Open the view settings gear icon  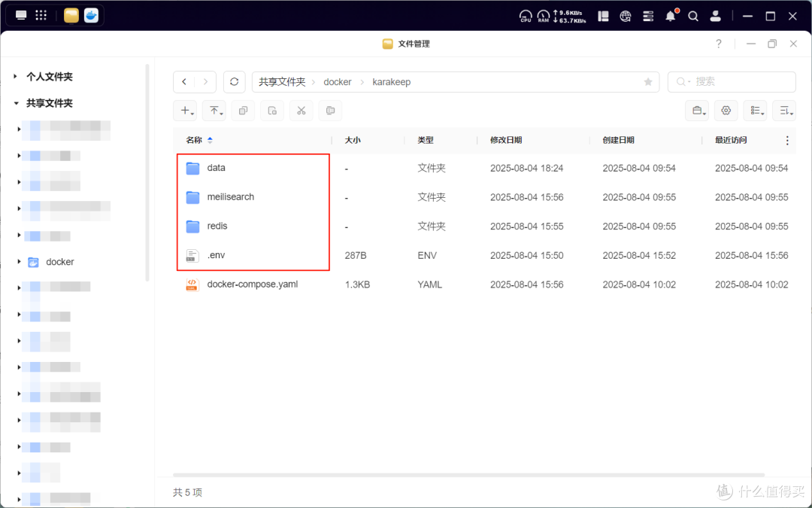pos(726,110)
